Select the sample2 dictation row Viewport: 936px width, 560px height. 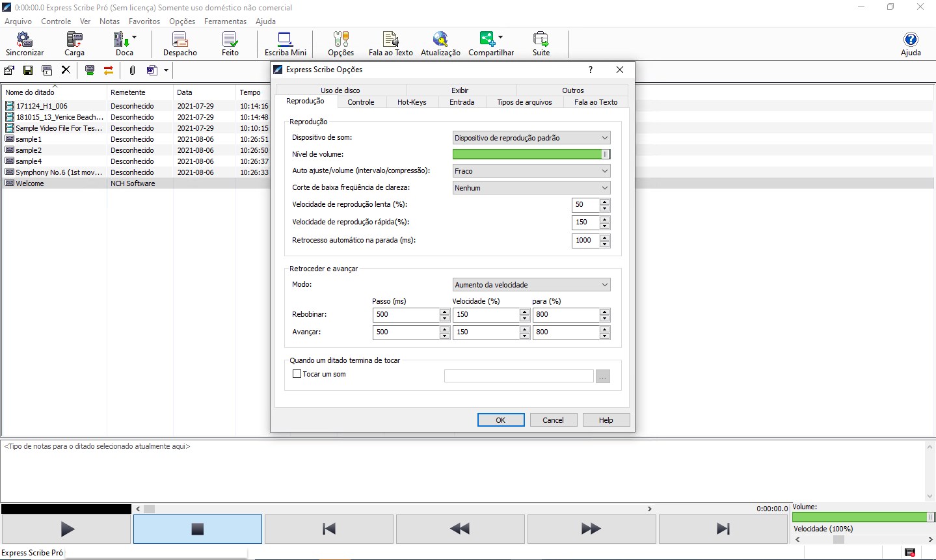[x=136, y=150]
